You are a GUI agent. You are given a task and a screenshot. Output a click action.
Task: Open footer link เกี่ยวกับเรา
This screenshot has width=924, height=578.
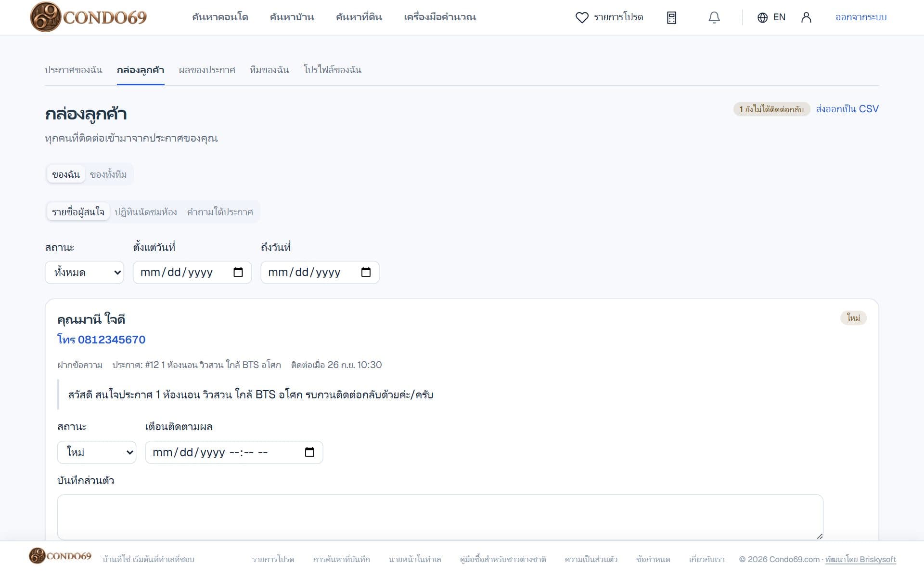(x=706, y=559)
